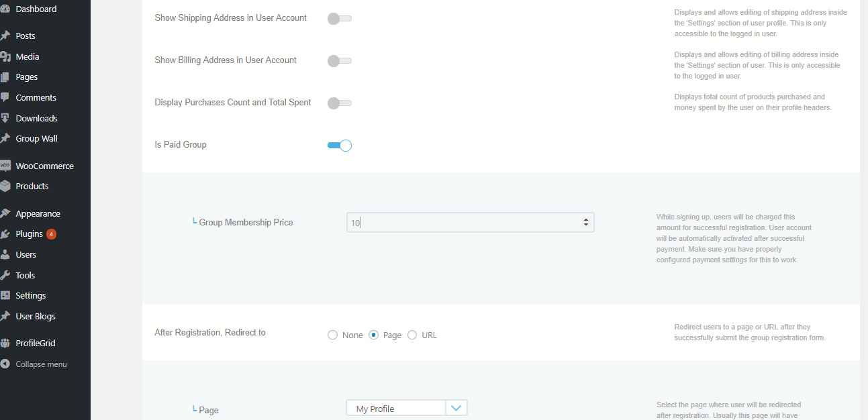Open the My Profile page dropdown
The image size is (868, 420).
(456, 408)
